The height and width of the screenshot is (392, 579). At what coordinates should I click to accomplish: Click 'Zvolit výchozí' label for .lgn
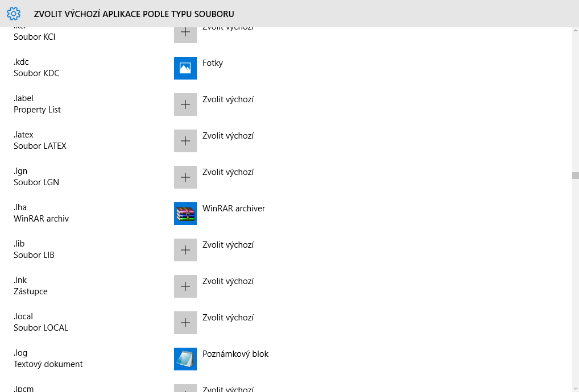[x=228, y=172]
